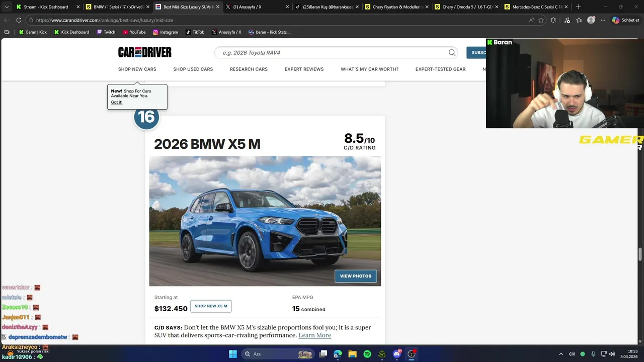Viewport: 644px width, 362px height.
Task: Go back to previous page
Action: (x=7, y=20)
